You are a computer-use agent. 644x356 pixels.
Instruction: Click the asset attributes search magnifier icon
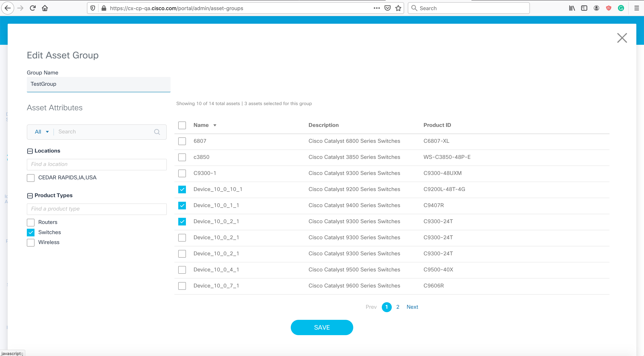[x=157, y=132]
